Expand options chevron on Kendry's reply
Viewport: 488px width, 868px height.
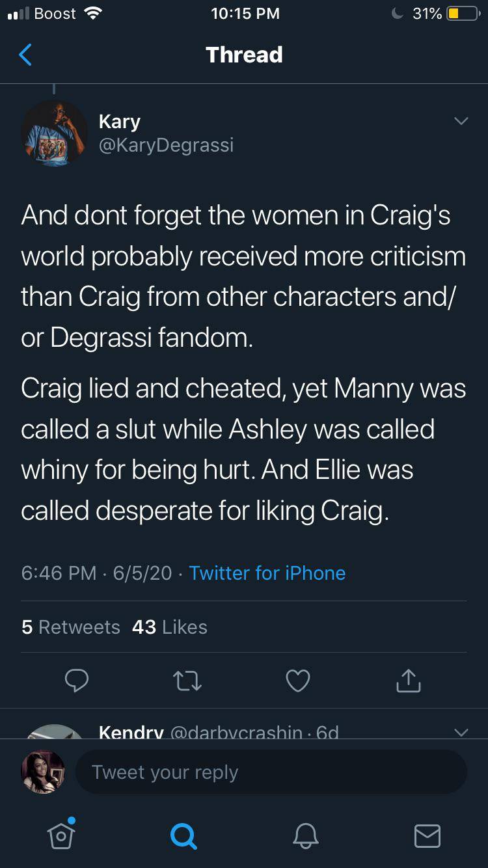461,733
